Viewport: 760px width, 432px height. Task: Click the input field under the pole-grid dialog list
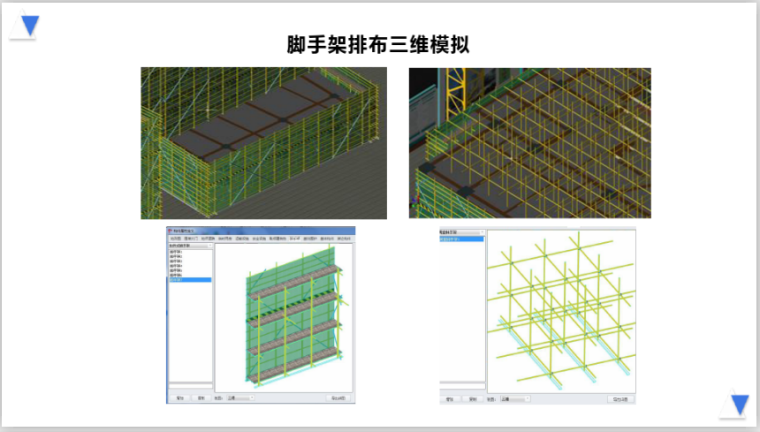(462, 386)
